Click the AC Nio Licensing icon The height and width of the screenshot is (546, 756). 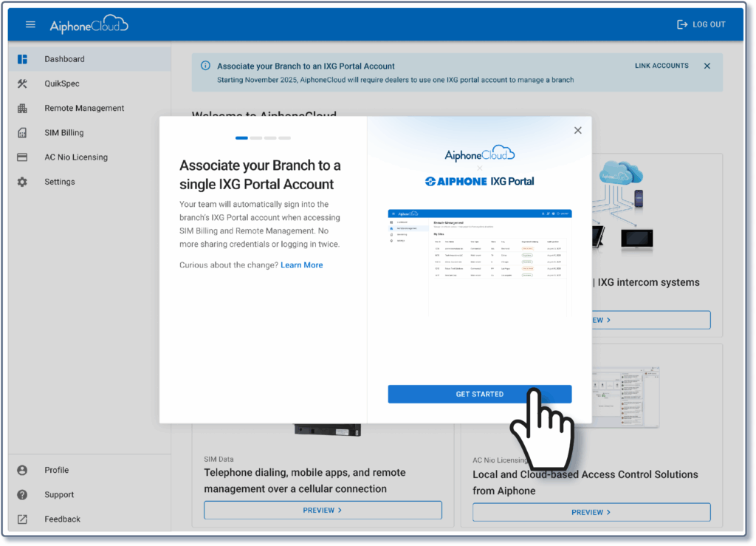[22, 157]
